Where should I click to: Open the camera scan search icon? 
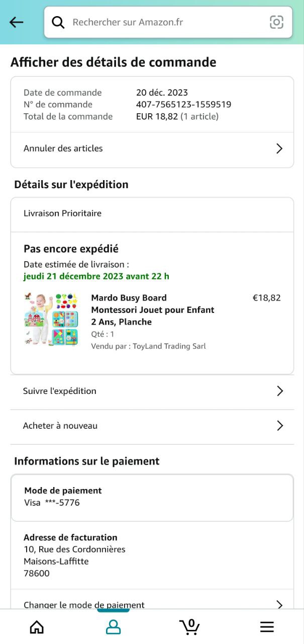tap(276, 22)
